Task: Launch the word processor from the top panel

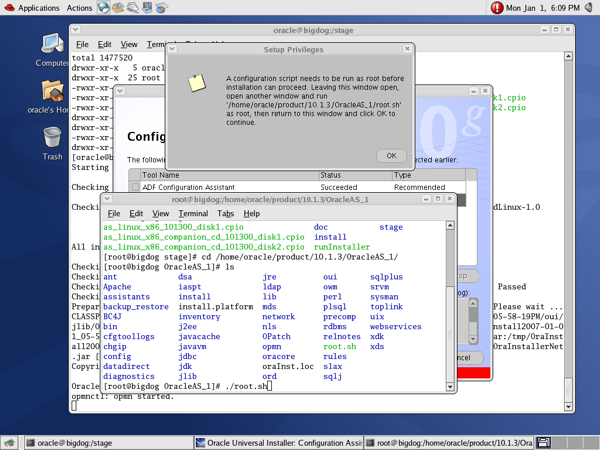Action: (x=132, y=7)
